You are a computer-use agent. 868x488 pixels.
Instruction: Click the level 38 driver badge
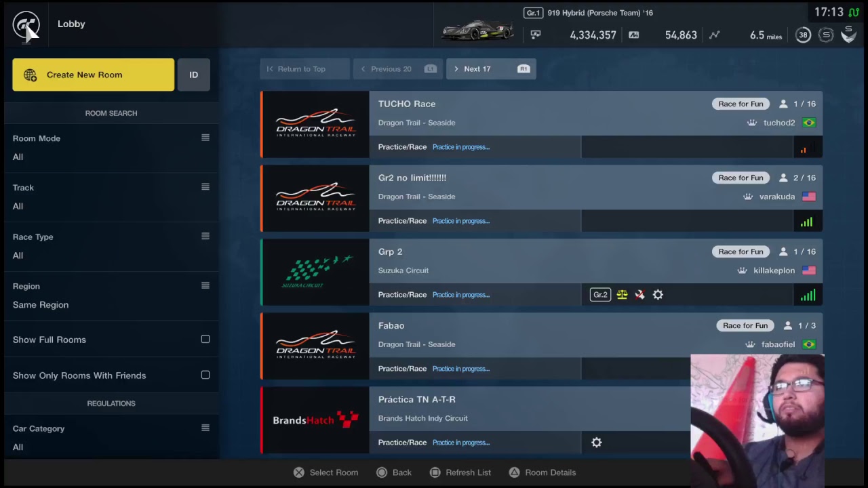(803, 35)
